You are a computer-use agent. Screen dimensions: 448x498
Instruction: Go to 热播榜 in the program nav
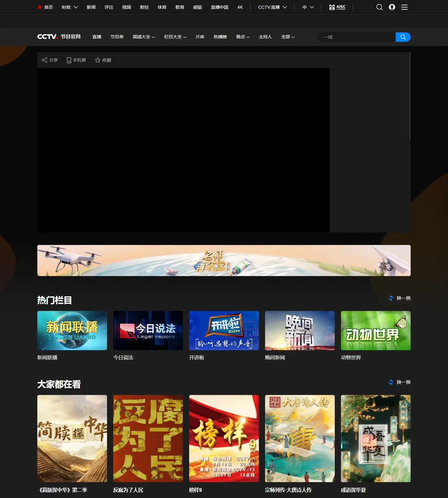tap(220, 37)
